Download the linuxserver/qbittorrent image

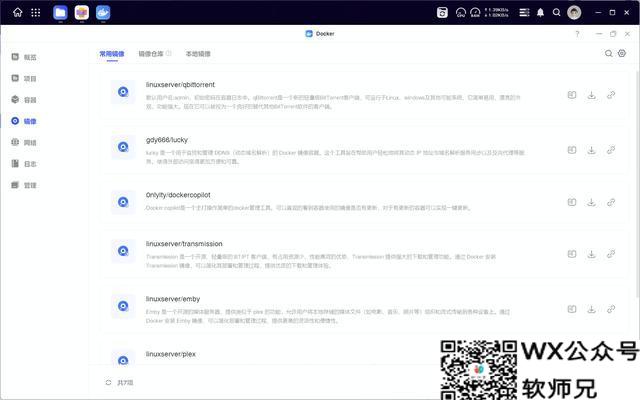591,95
